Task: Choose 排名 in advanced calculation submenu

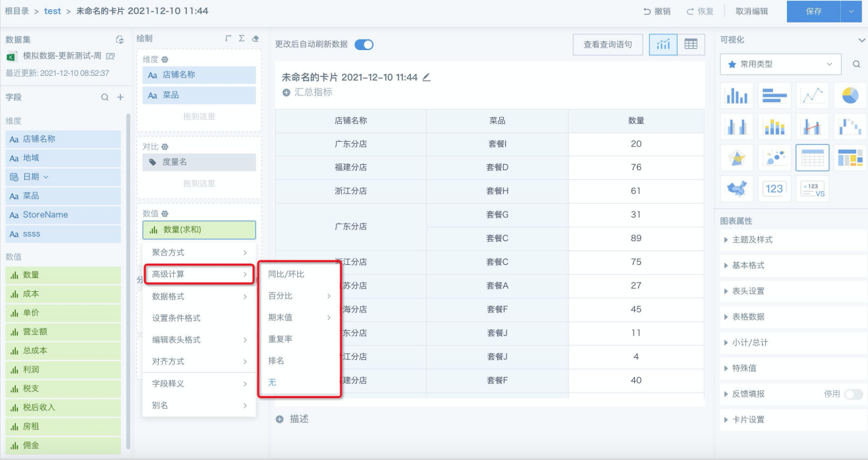Action: pos(276,360)
